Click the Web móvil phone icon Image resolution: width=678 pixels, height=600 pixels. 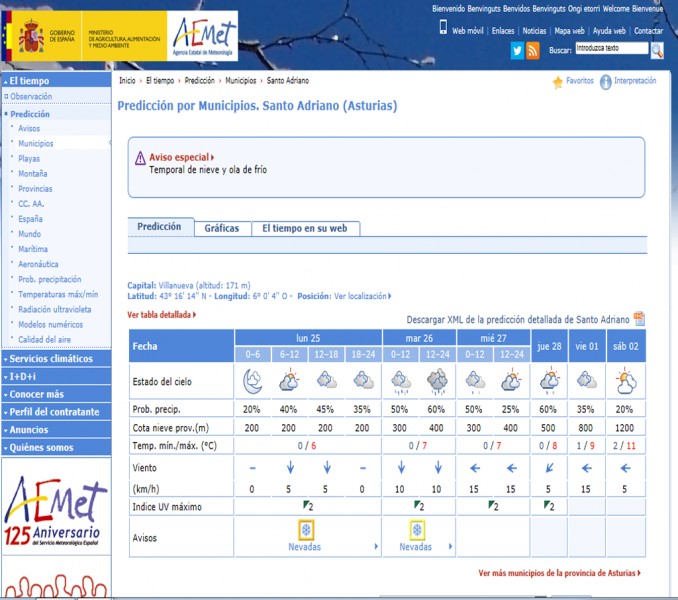tap(443, 28)
